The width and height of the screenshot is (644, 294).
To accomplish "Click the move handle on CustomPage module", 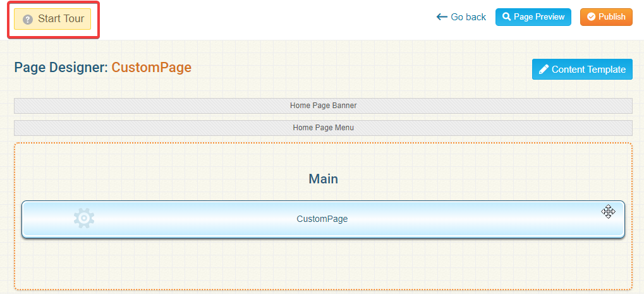I will pyautogui.click(x=608, y=212).
